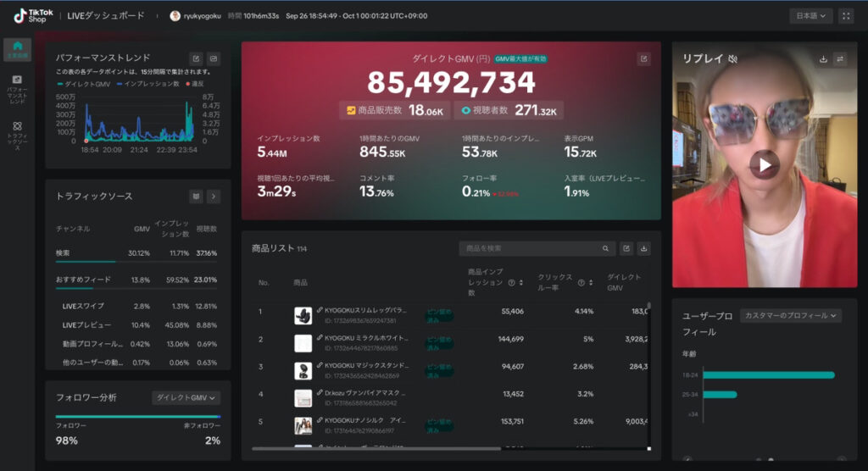Download the 商品リスト product list
Screen dimensions: 868x471
click(x=643, y=249)
